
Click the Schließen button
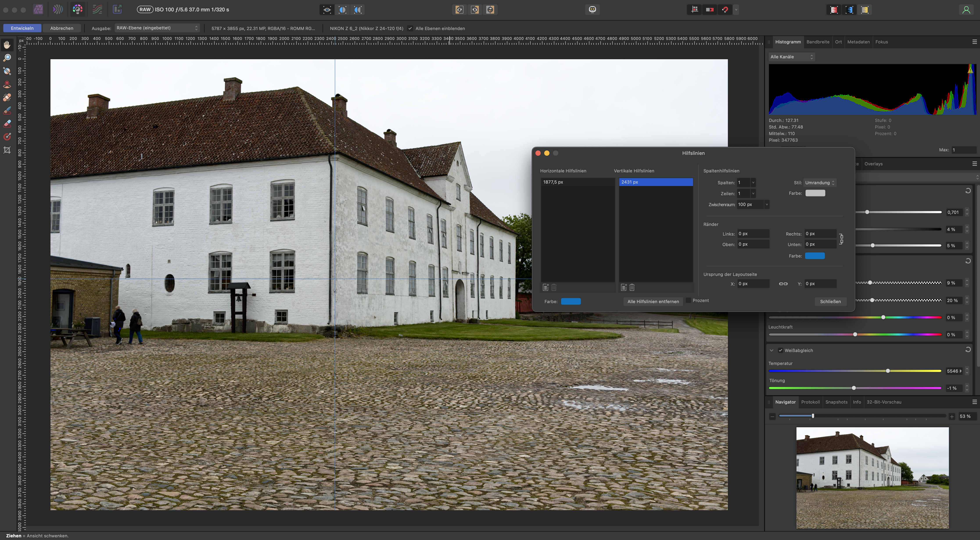click(x=830, y=302)
